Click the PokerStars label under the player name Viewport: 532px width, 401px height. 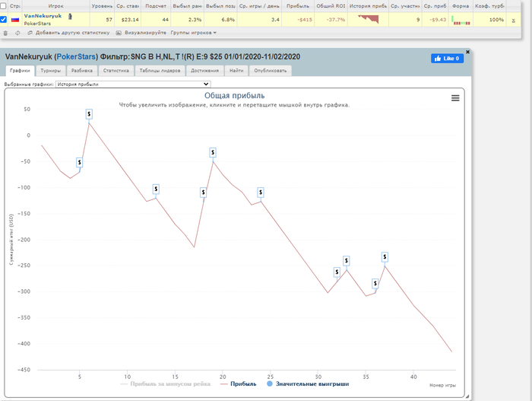(37, 24)
